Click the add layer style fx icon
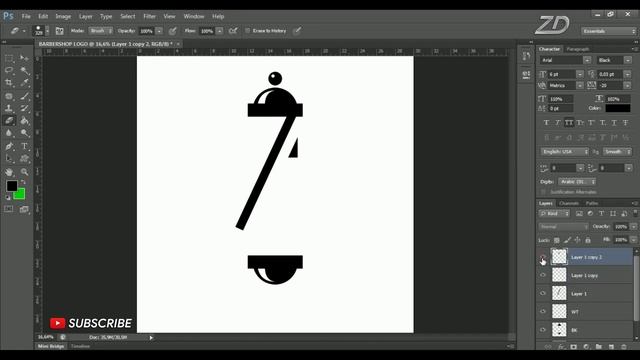 (x=561, y=347)
